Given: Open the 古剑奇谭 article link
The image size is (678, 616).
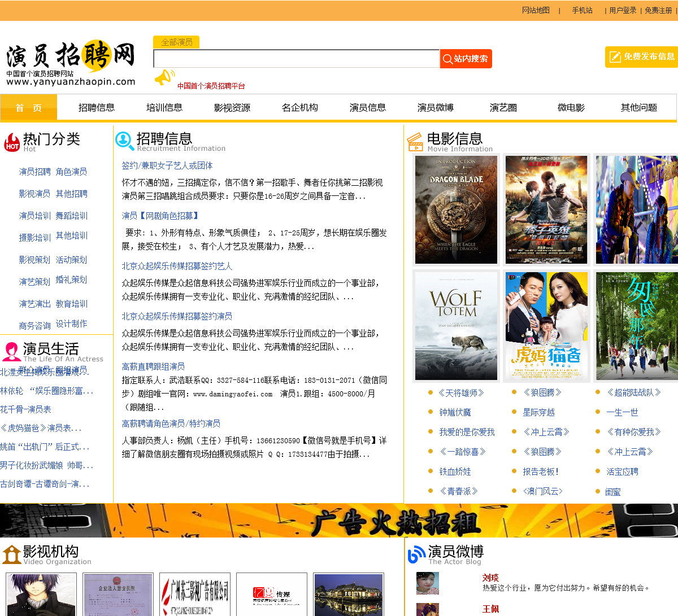Looking at the screenshot, I should tap(45, 484).
